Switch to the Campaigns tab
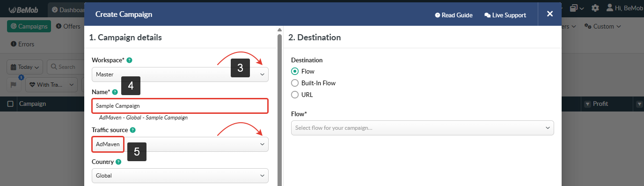The width and height of the screenshot is (644, 186). click(29, 26)
